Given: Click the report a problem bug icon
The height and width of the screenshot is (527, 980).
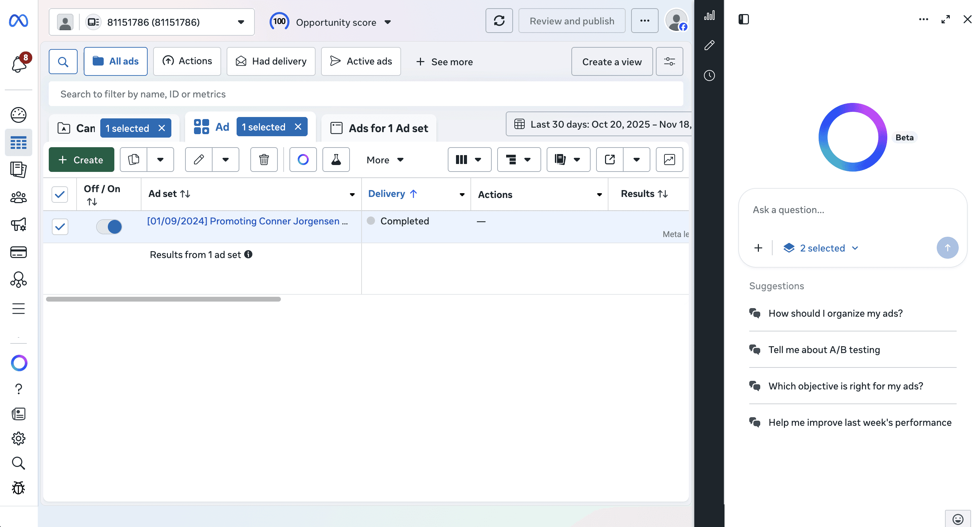Looking at the screenshot, I should 18,488.
